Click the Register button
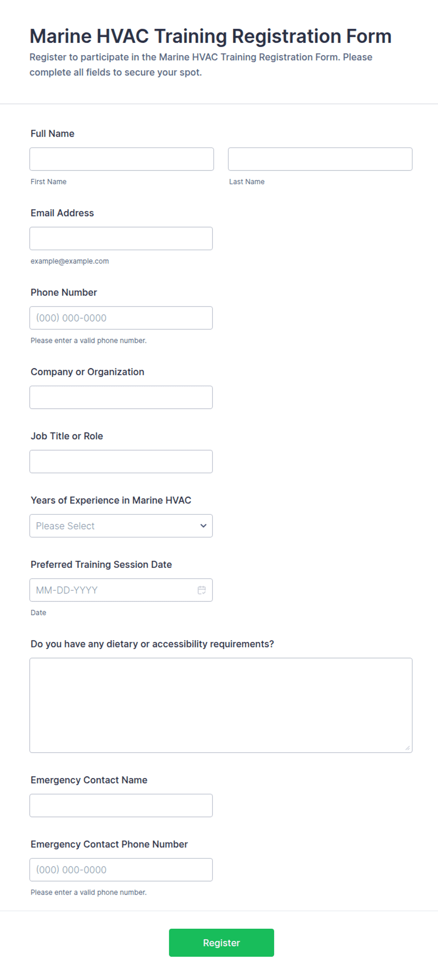Image resolution: width=438 pixels, height=980 pixels. 221,942
